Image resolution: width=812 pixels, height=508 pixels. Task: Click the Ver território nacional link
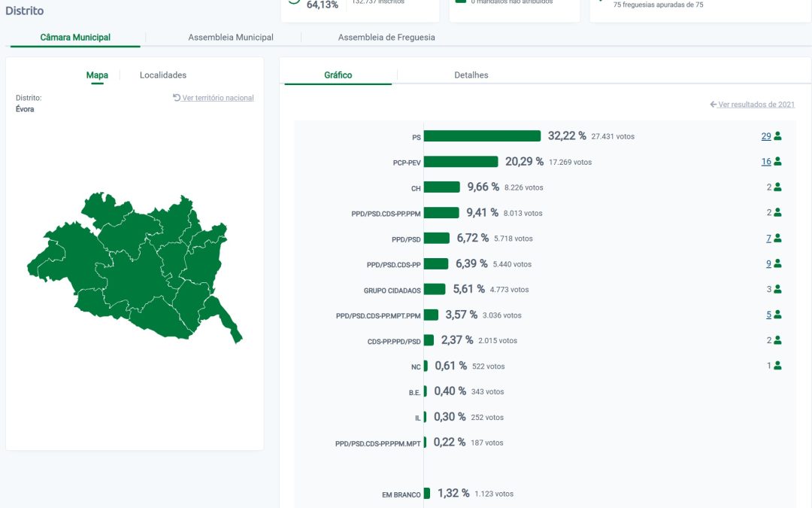tap(218, 98)
